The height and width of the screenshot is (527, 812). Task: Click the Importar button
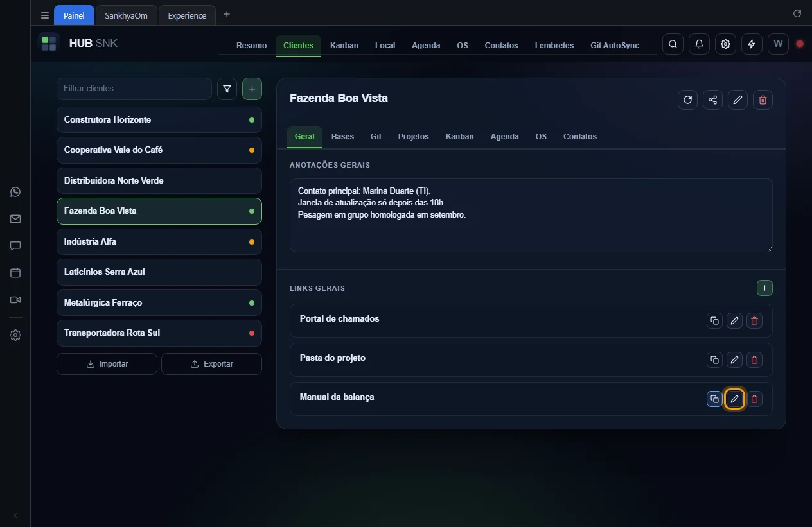pos(107,364)
